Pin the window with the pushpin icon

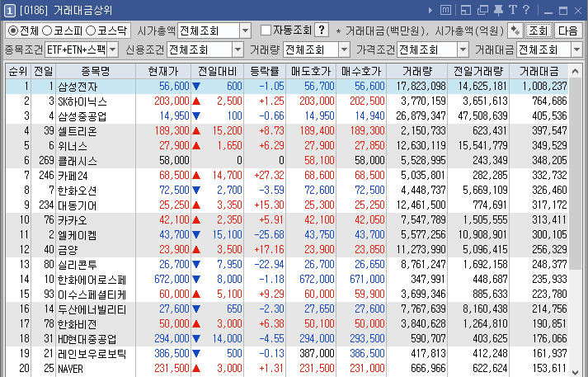click(498, 11)
